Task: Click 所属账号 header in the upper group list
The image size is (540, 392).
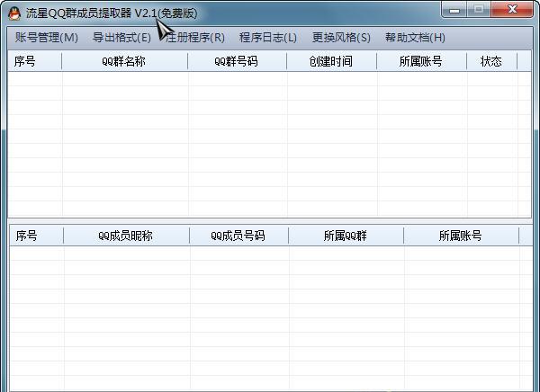Action: 421,62
